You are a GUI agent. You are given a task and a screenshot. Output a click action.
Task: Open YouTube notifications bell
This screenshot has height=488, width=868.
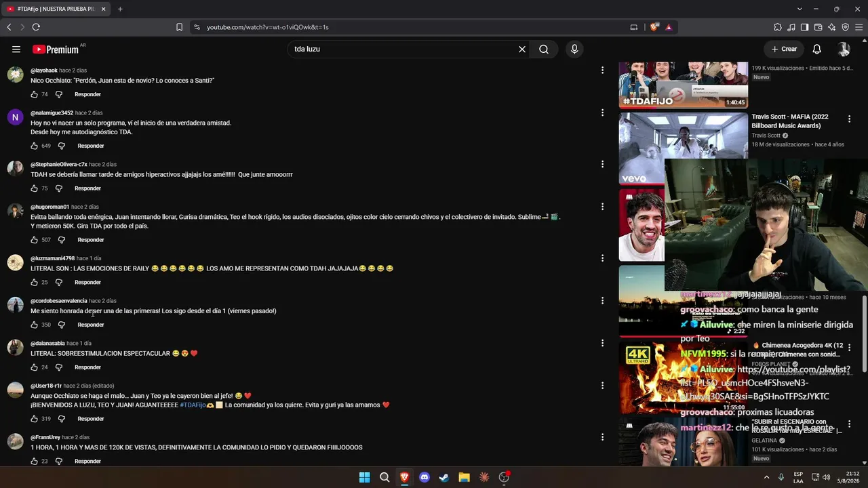click(x=817, y=49)
